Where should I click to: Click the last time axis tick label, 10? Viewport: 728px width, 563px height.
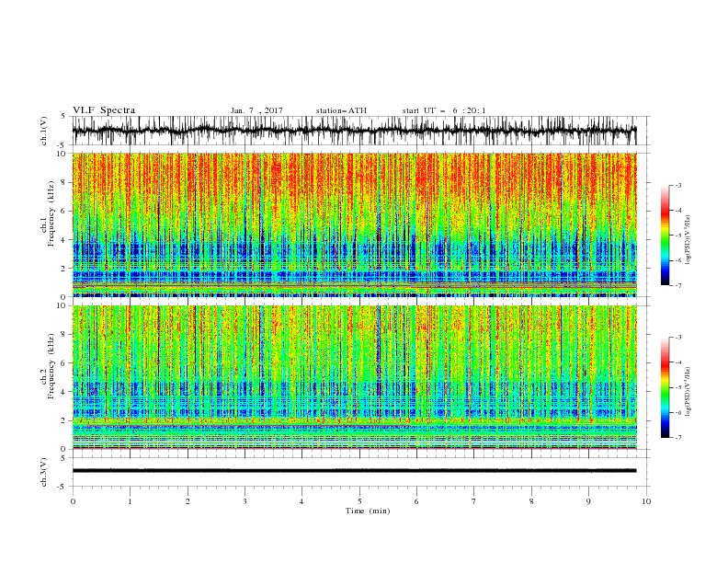[646, 501]
